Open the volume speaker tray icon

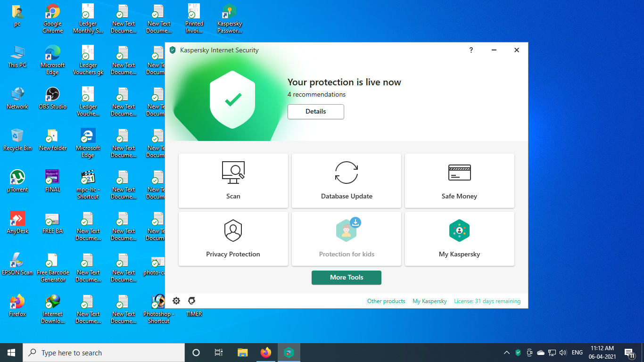(x=563, y=353)
